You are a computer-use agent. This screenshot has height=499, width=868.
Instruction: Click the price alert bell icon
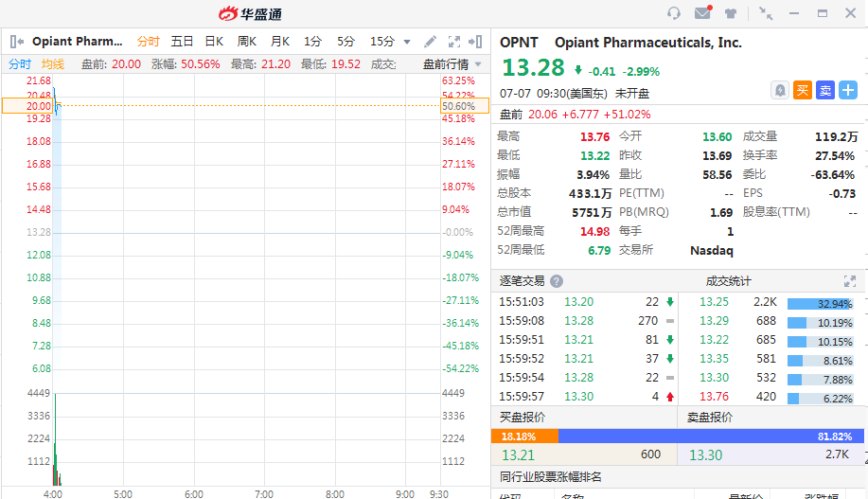click(x=780, y=90)
